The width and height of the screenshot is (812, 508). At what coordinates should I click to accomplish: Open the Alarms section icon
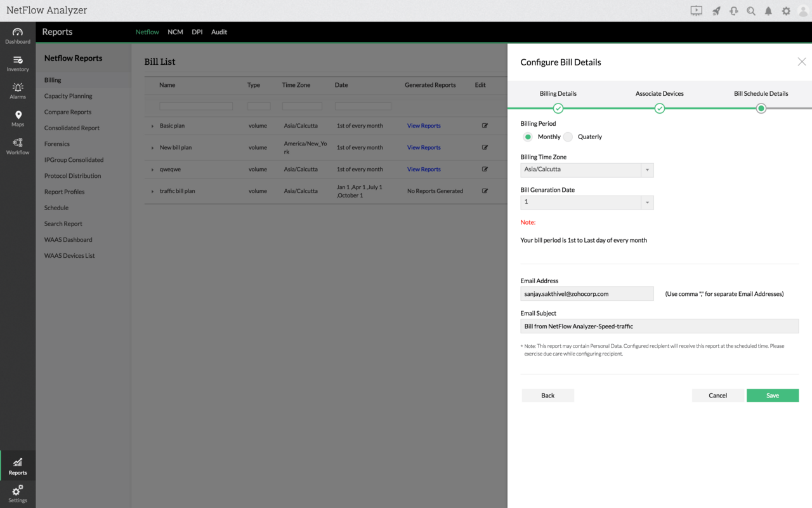pyautogui.click(x=18, y=91)
